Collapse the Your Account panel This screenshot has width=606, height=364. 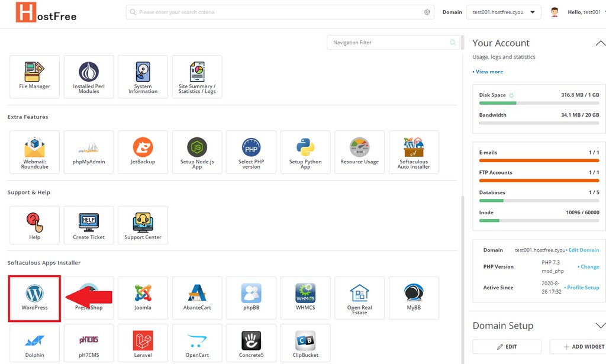pos(599,43)
